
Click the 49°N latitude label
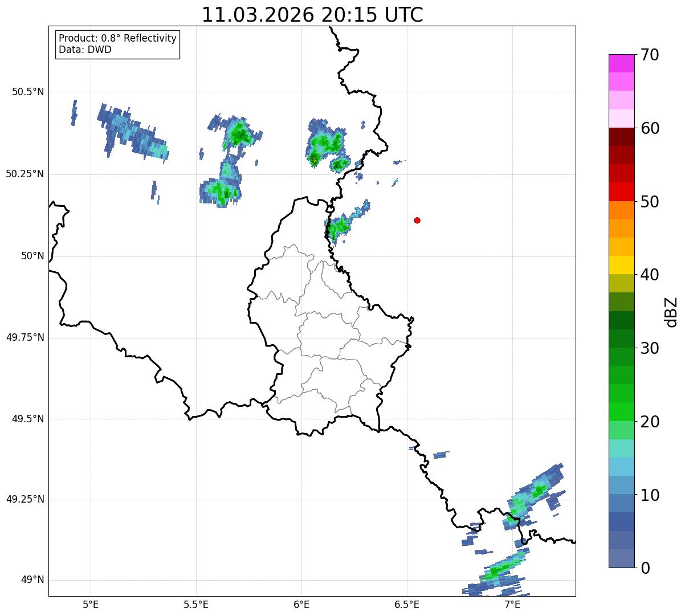[32, 580]
